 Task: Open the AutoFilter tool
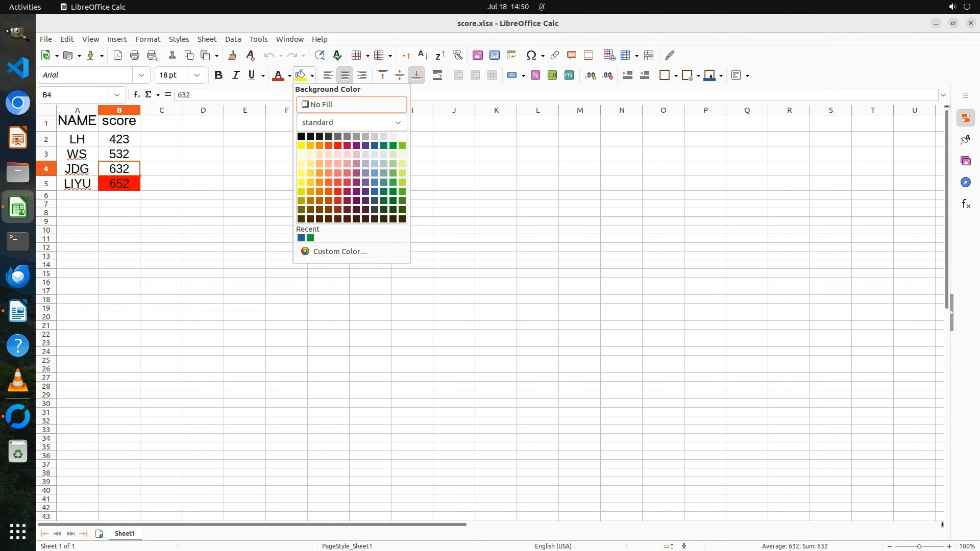pyautogui.click(x=457, y=55)
